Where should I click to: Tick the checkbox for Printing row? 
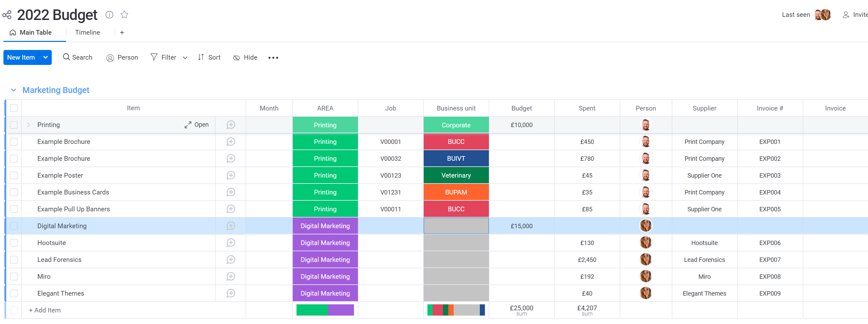click(14, 125)
